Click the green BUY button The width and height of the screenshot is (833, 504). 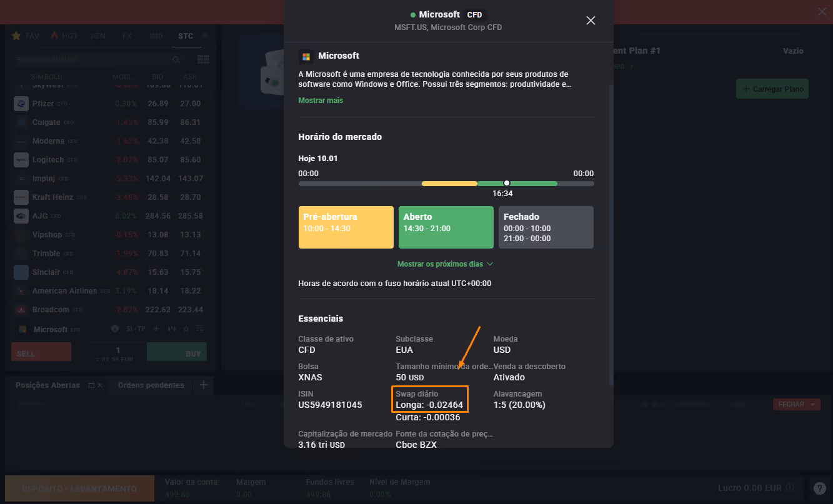pyautogui.click(x=176, y=352)
